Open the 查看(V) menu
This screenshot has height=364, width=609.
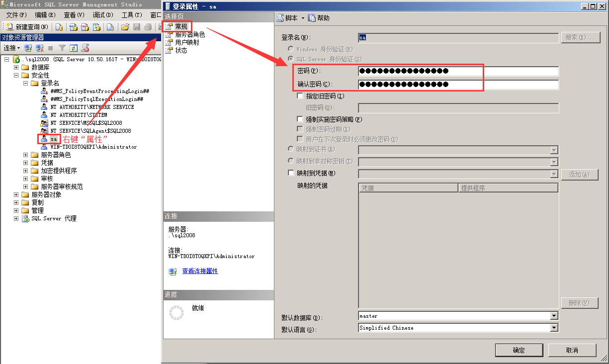[74, 15]
